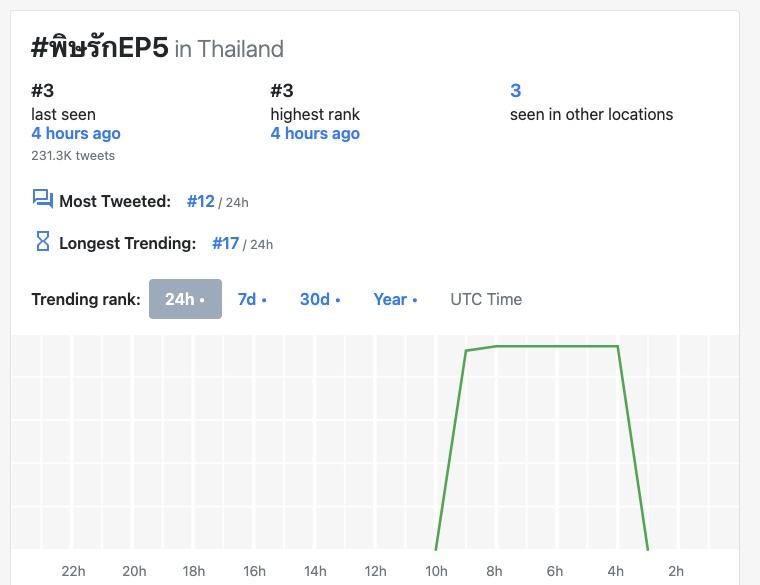The height and width of the screenshot is (585, 760).
Task: Click the '3' other locations count link
Action: (515, 91)
